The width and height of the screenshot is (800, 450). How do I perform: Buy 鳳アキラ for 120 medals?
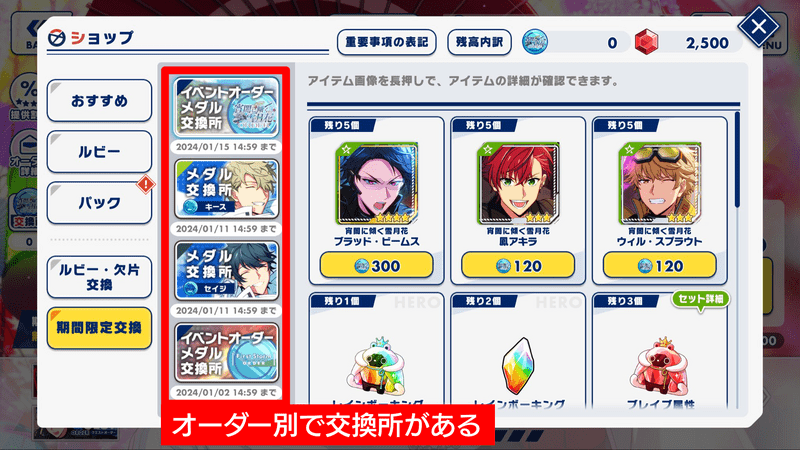pyautogui.click(x=518, y=266)
